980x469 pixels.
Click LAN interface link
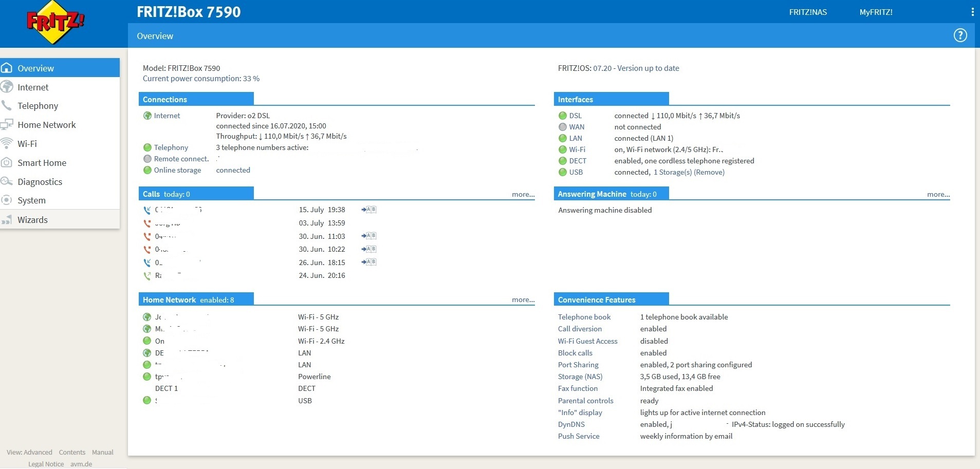tap(576, 138)
